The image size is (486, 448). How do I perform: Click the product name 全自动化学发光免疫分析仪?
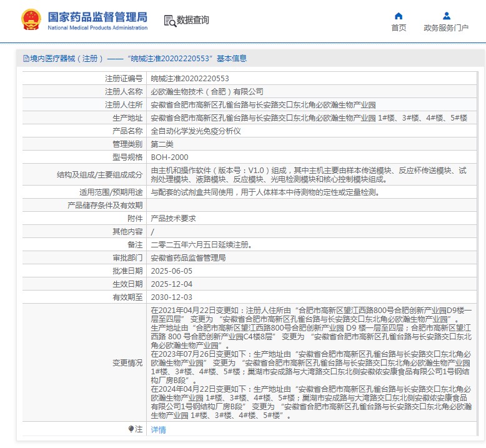196,131
